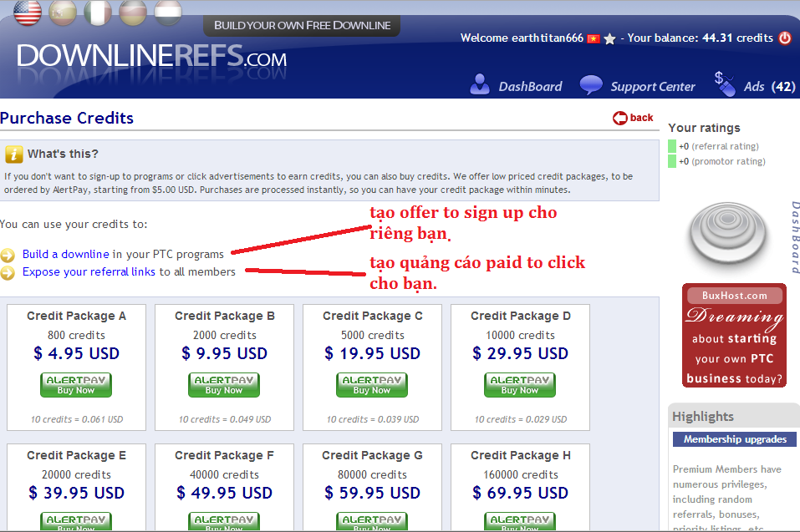The image size is (800, 532).
Task: Choose the Italian flag language icon
Action: click(98, 12)
